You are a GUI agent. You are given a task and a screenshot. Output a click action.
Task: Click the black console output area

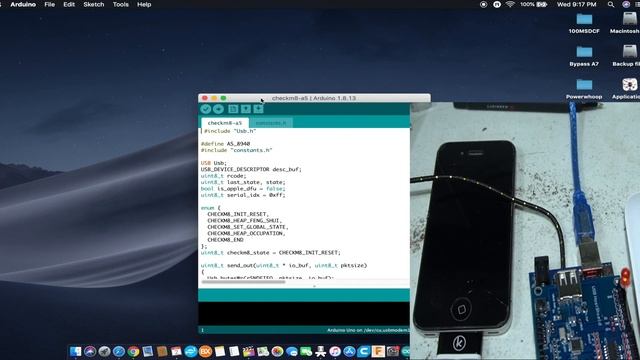(x=304, y=313)
